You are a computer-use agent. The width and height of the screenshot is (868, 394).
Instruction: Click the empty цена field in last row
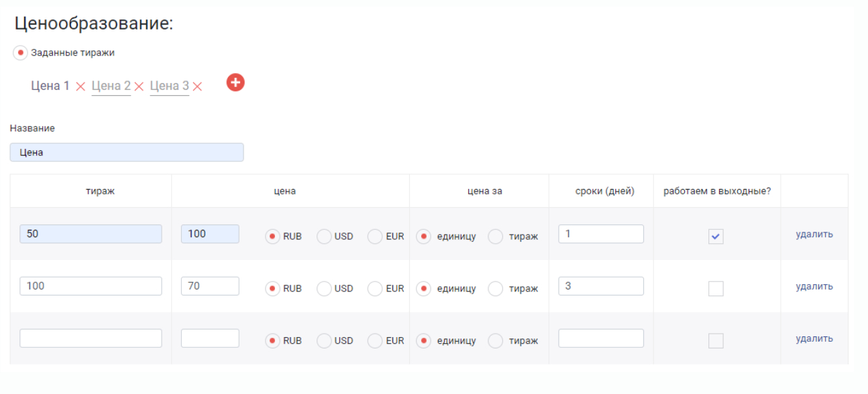click(210, 338)
